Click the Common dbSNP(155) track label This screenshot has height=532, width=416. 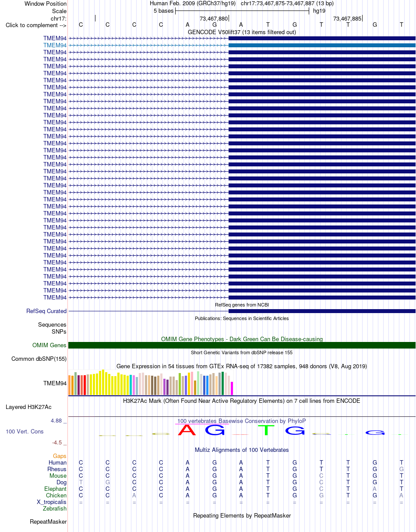[39, 359]
